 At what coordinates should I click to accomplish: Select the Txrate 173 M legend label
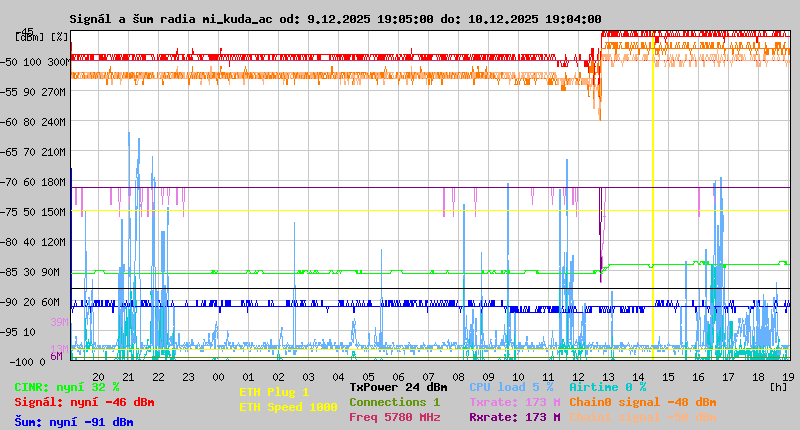pyautogui.click(x=514, y=402)
